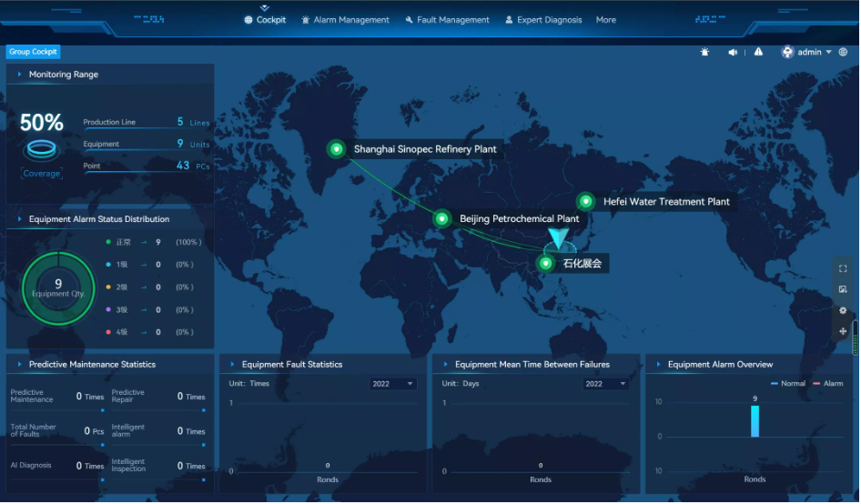Viewport: 861px width, 504px height.
Task: Go to Expert Diagnosis menu
Action: coord(543,20)
